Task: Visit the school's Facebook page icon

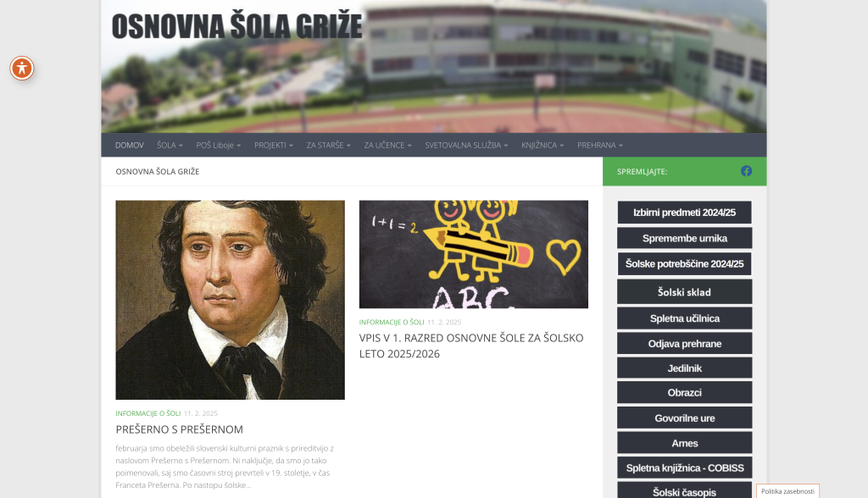Action: [746, 172]
